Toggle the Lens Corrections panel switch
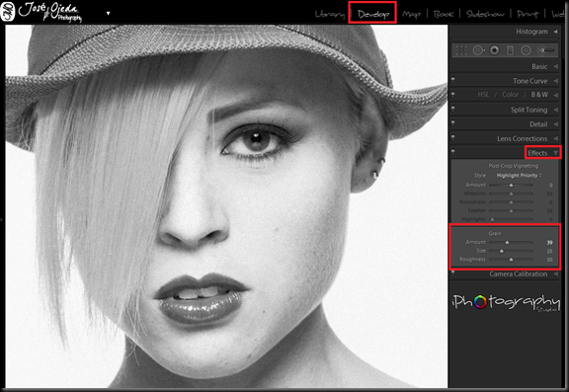The width and height of the screenshot is (569, 392). [x=452, y=138]
